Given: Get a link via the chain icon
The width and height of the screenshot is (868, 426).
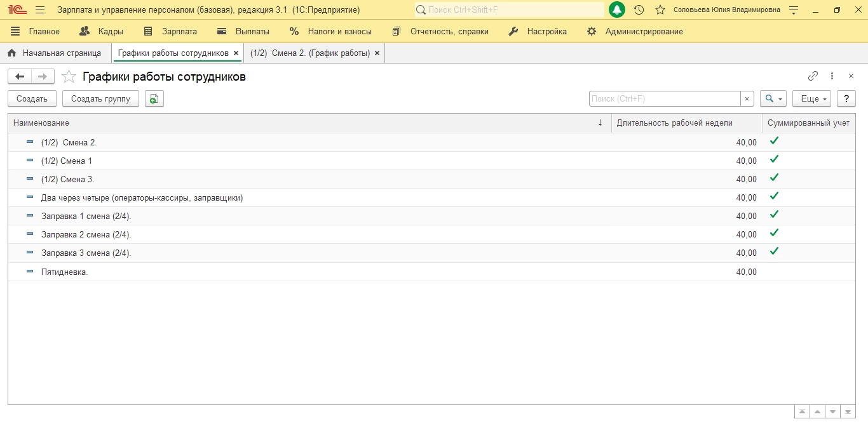Looking at the screenshot, I should pyautogui.click(x=813, y=76).
